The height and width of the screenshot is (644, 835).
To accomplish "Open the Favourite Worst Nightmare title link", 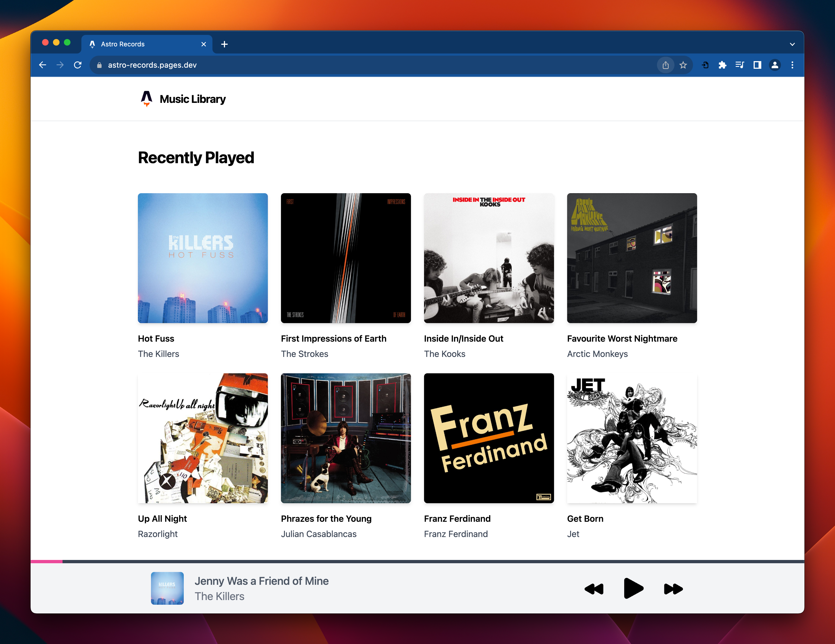I will 622,339.
